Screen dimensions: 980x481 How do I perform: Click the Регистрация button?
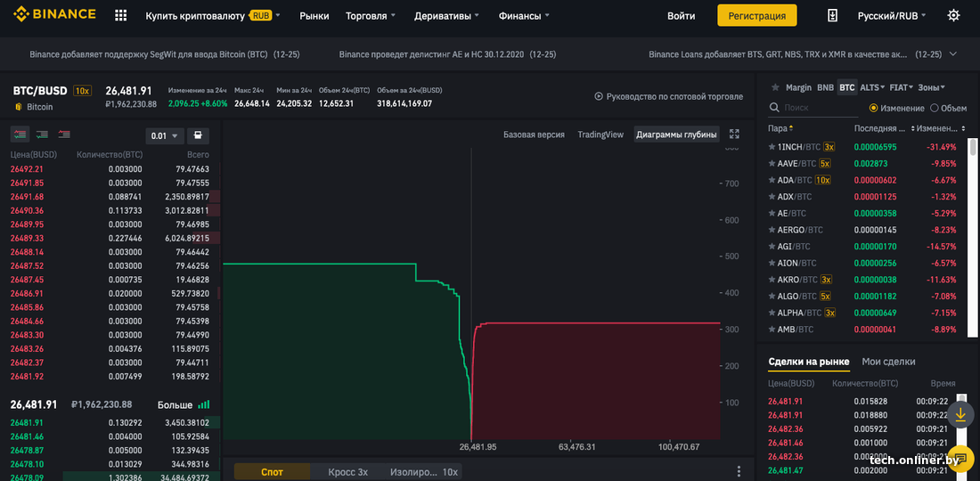point(757,16)
